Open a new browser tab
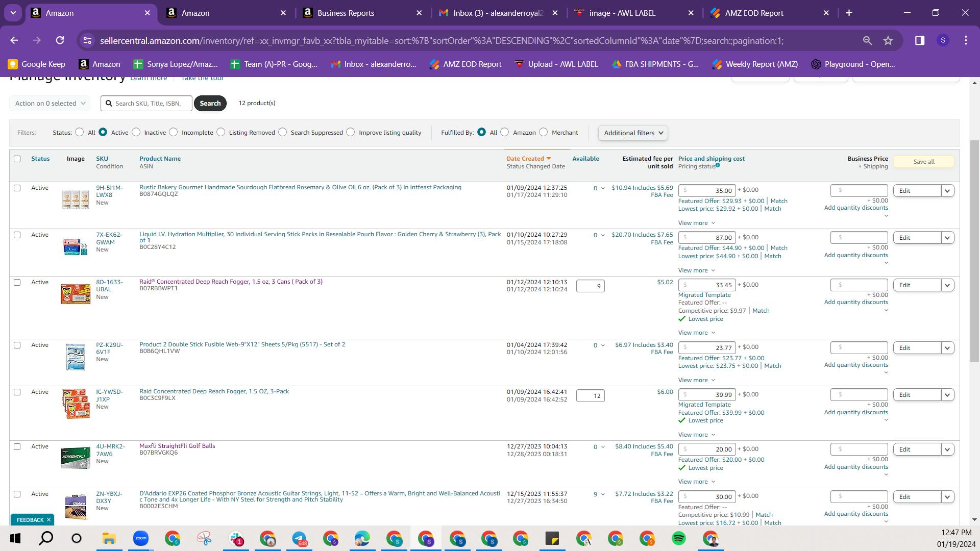Image resolution: width=980 pixels, height=551 pixels. click(x=849, y=13)
